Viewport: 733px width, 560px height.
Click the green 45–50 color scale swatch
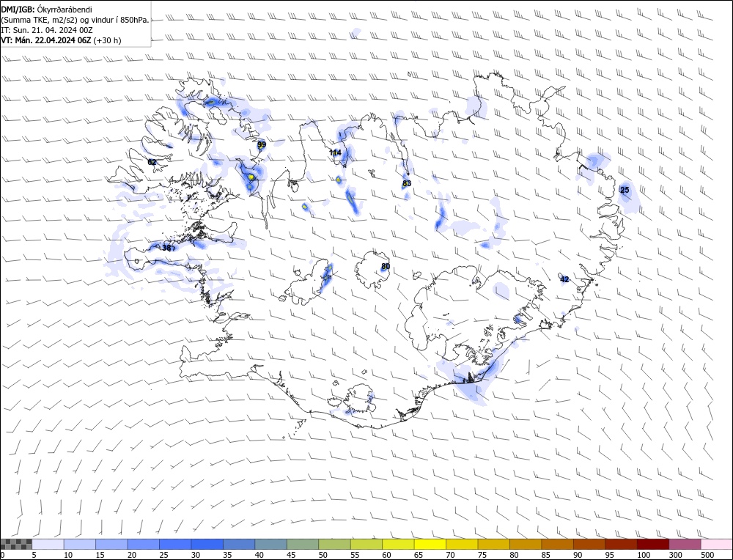(303, 544)
